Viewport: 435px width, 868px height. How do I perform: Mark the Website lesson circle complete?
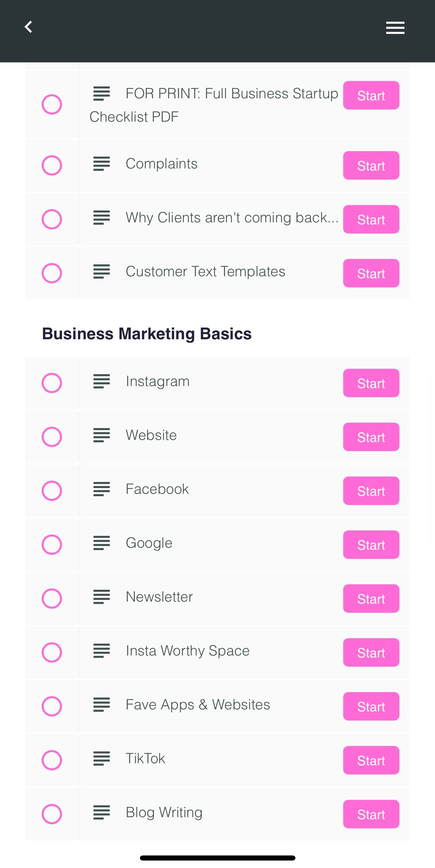pyautogui.click(x=52, y=437)
